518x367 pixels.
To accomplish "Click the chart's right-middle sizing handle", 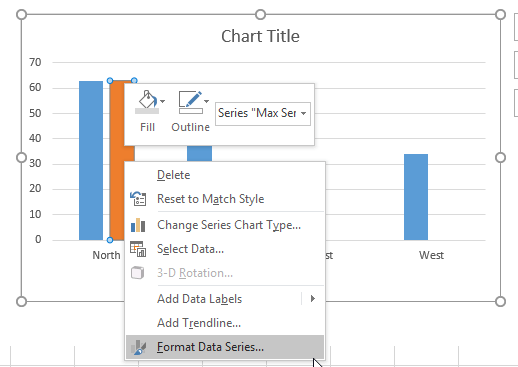I will [500, 158].
